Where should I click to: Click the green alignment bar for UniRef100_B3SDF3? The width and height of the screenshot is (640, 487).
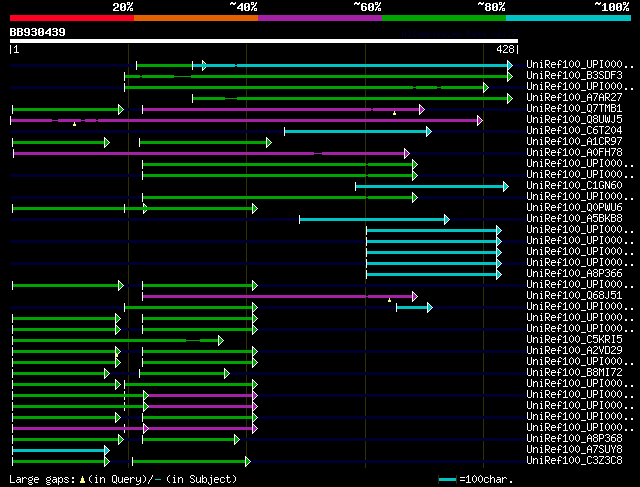tap(318, 76)
